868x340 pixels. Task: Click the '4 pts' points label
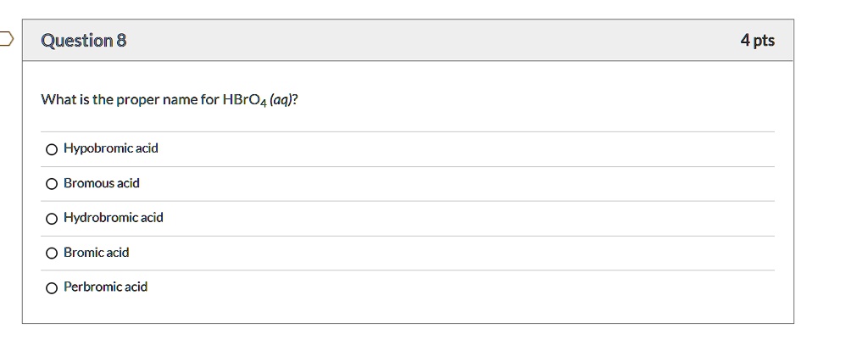(757, 41)
